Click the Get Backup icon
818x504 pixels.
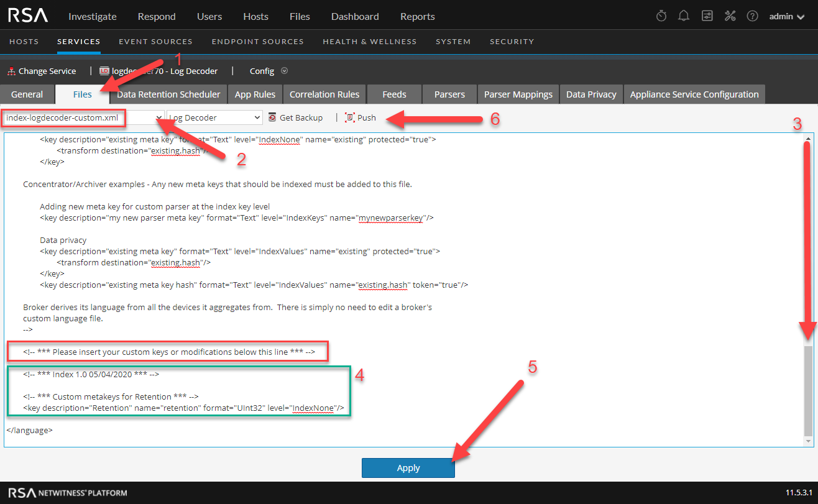pyautogui.click(x=272, y=117)
